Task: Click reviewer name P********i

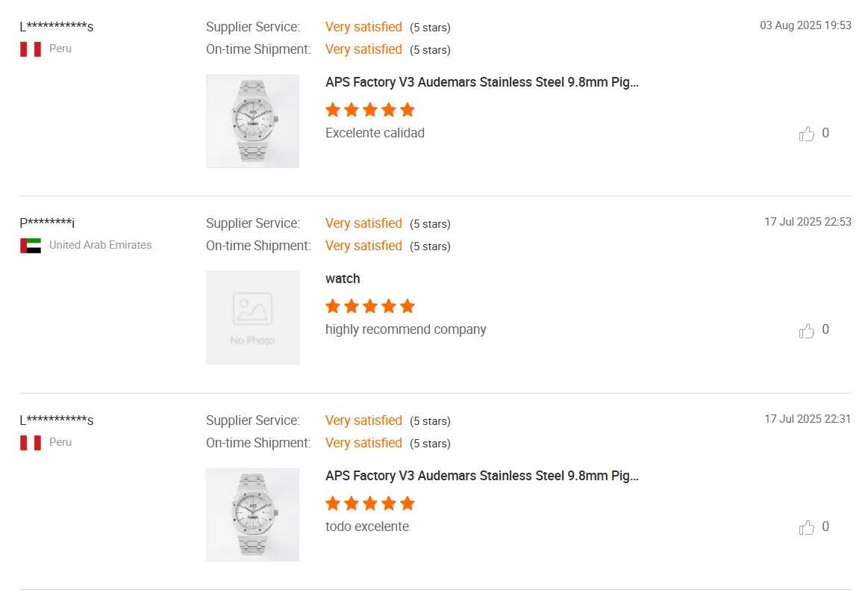Action: (x=47, y=223)
